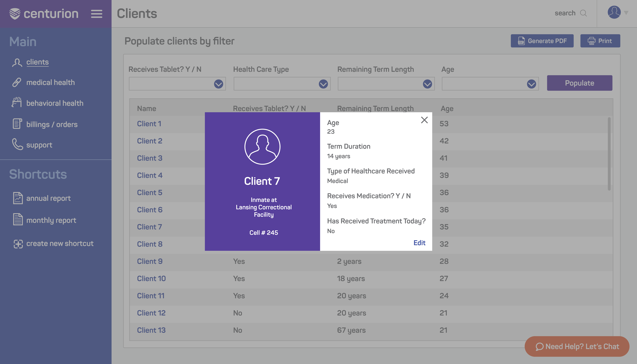Click the annual report chart icon
The width and height of the screenshot is (637, 364).
point(18,198)
